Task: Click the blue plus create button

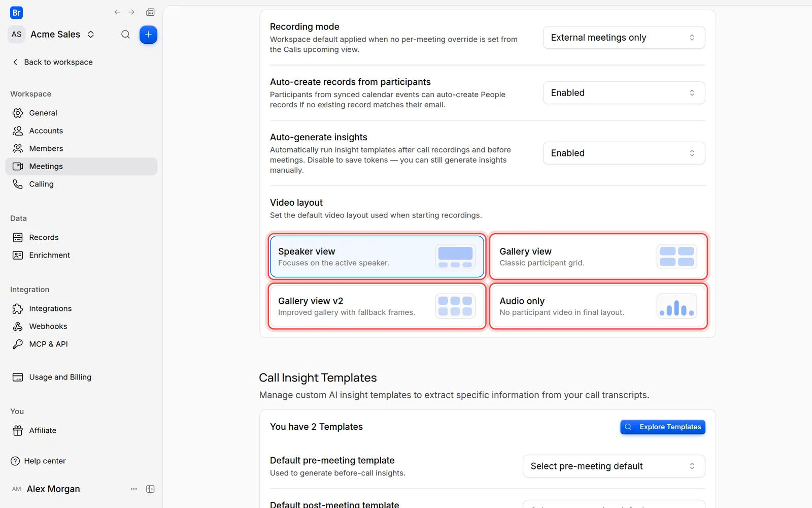Action: point(148,35)
